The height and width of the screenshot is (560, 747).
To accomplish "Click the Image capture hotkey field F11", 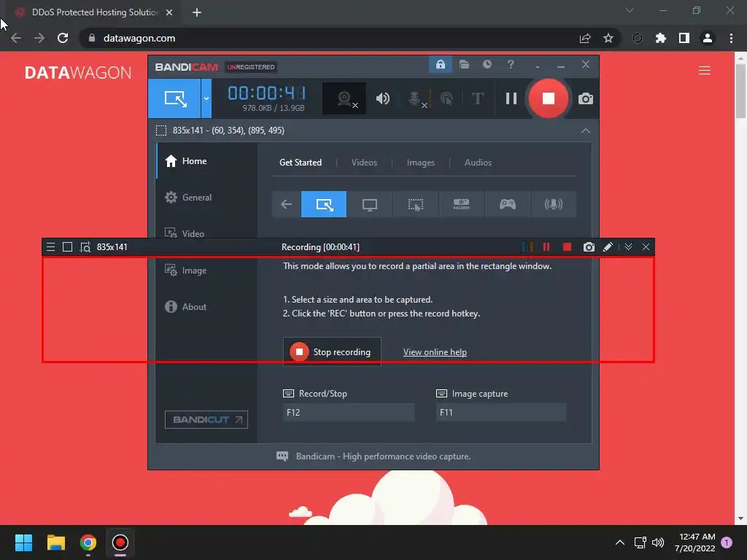I will (x=500, y=413).
